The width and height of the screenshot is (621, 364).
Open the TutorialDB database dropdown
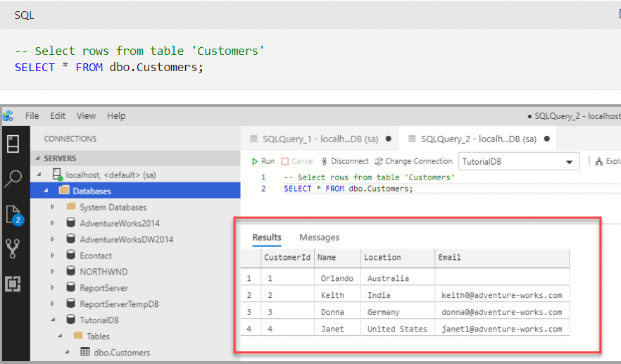[519, 162]
